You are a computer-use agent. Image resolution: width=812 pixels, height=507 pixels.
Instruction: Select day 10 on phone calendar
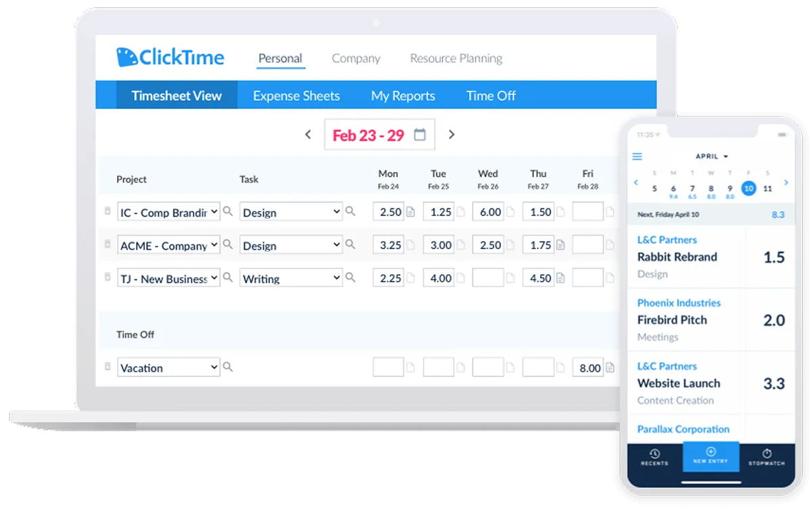tap(748, 188)
